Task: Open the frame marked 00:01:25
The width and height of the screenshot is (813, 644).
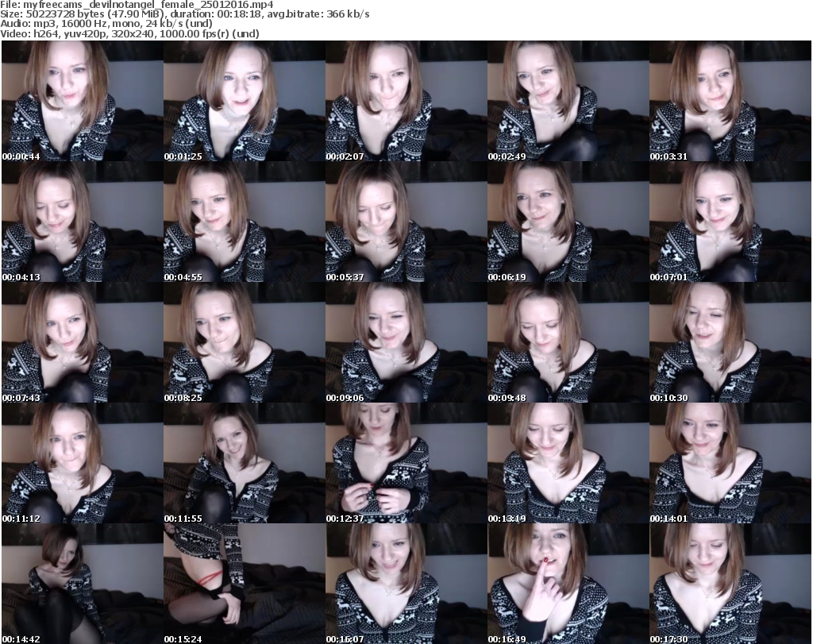Action: point(245,101)
